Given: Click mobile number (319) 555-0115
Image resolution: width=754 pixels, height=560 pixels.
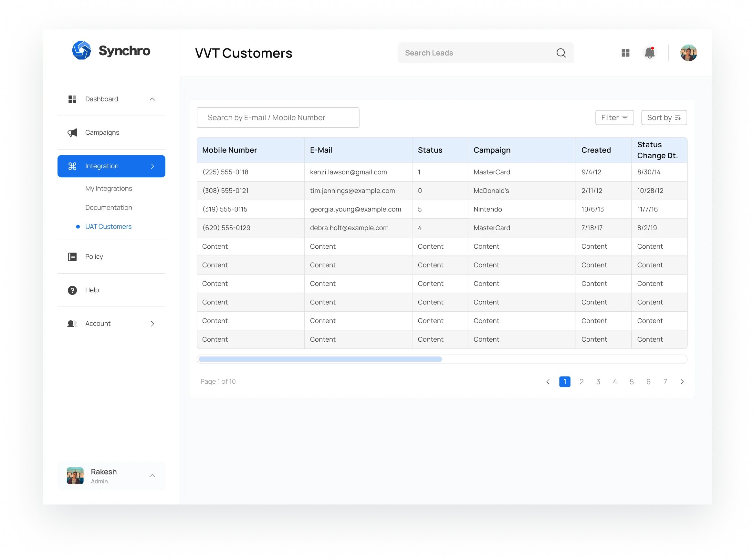Looking at the screenshot, I should pos(225,210).
